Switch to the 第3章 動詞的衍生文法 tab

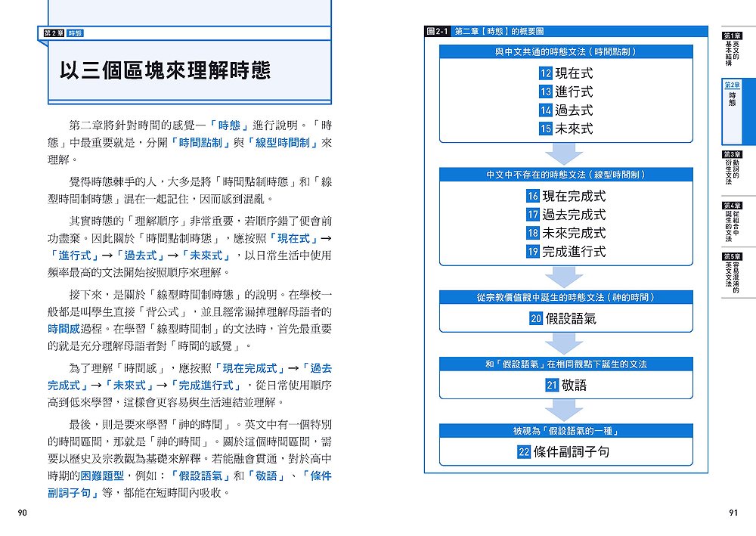(x=733, y=168)
